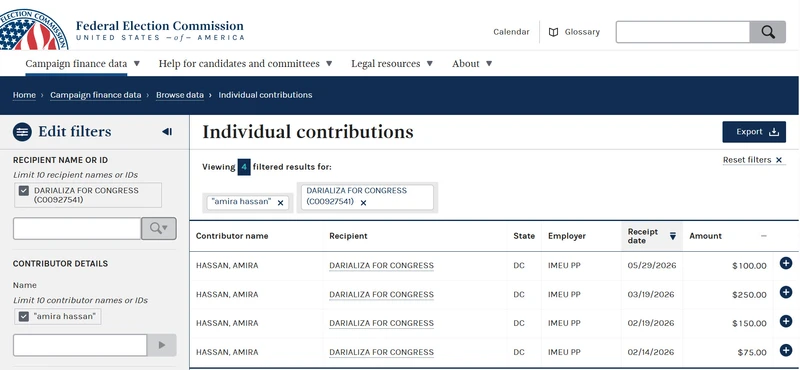
Task: Open the Calendar link
Action: (x=511, y=32)
